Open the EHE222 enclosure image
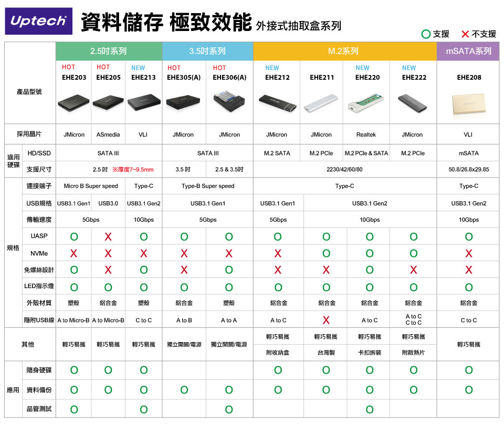The height and width of the screenshot is (424, 504). pyautogui.click(x=413, y=103)
